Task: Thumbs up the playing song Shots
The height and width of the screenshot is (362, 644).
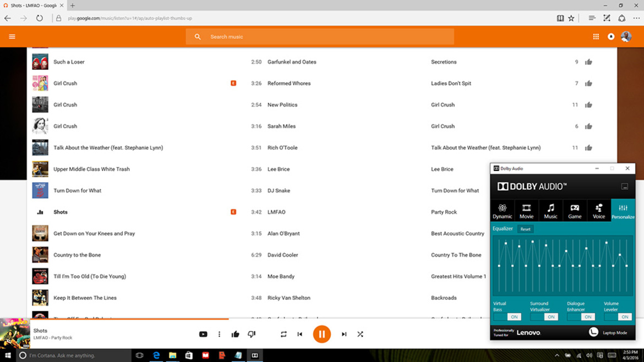Action: coord(236,334)
